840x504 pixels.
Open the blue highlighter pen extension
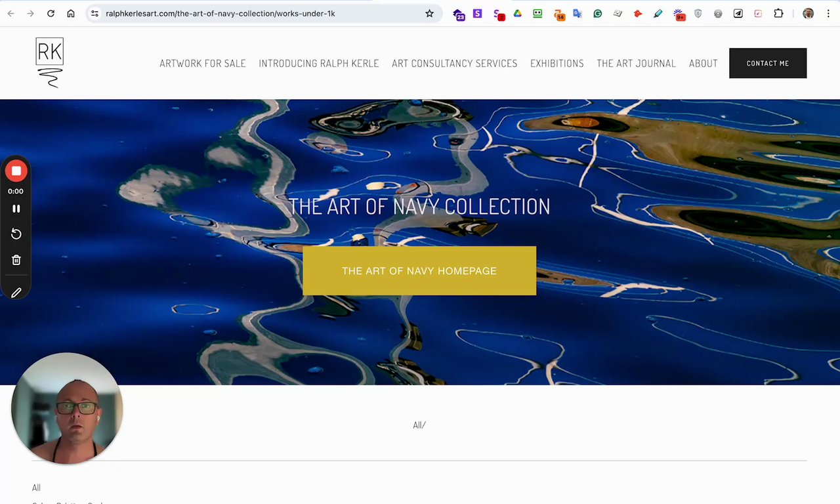pyautogui.click(x=658, y=13)
